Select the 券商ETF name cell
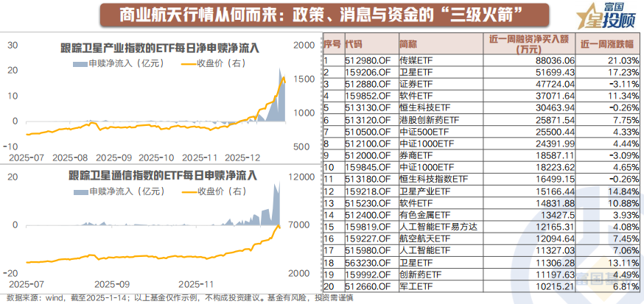Viewport: 644px width, 304px height. point(441,155)
